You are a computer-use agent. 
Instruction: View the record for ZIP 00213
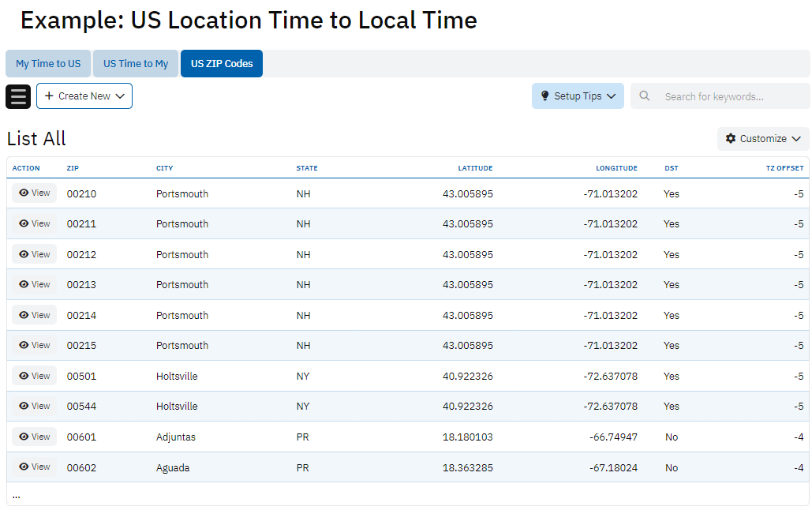coord(34,285)
